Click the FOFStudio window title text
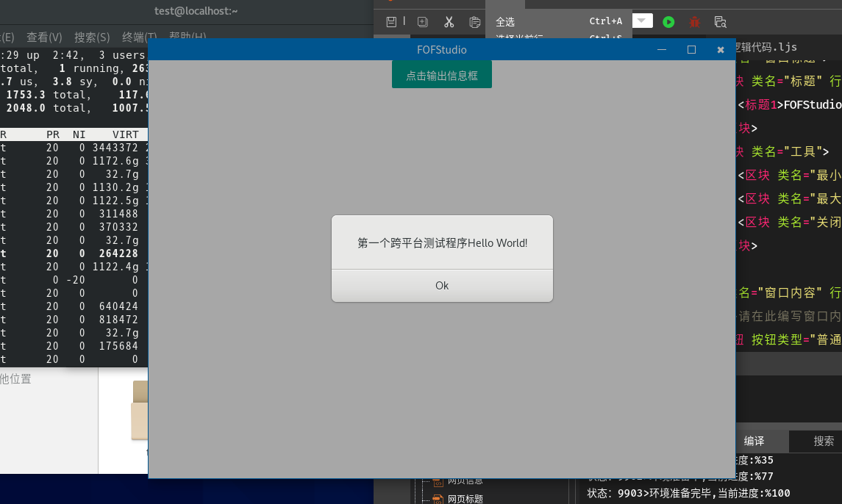The width and height of the screenshot is (842, 504). (441, 50)
